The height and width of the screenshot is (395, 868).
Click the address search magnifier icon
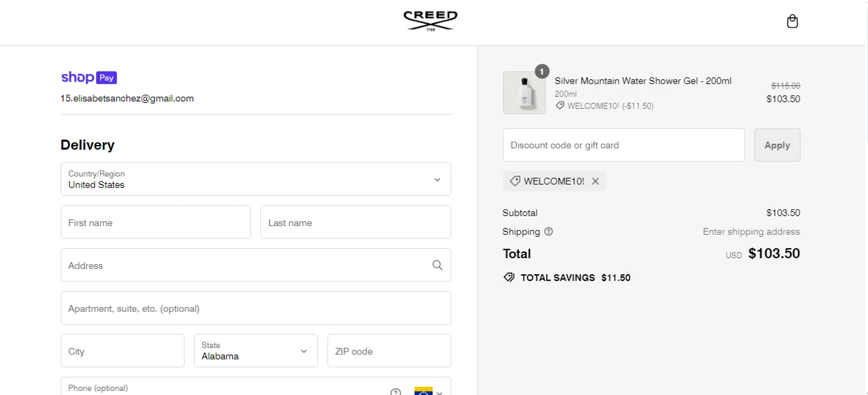click(437, 265)
